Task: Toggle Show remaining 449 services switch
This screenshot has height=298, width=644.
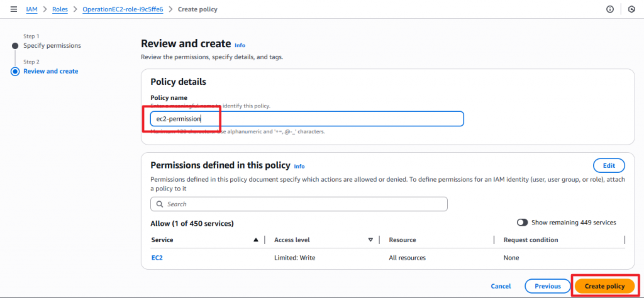Action: (523, 223)
